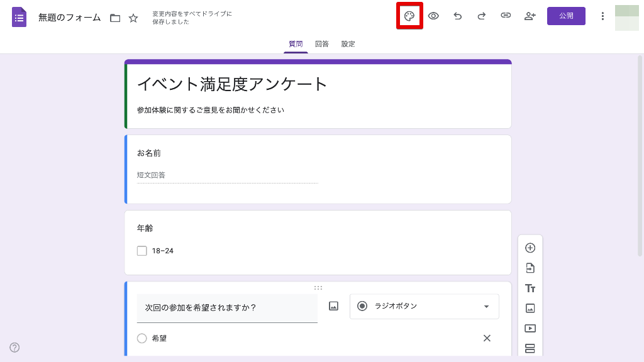Check the 18-24 age checkbox

click(142, 251)
